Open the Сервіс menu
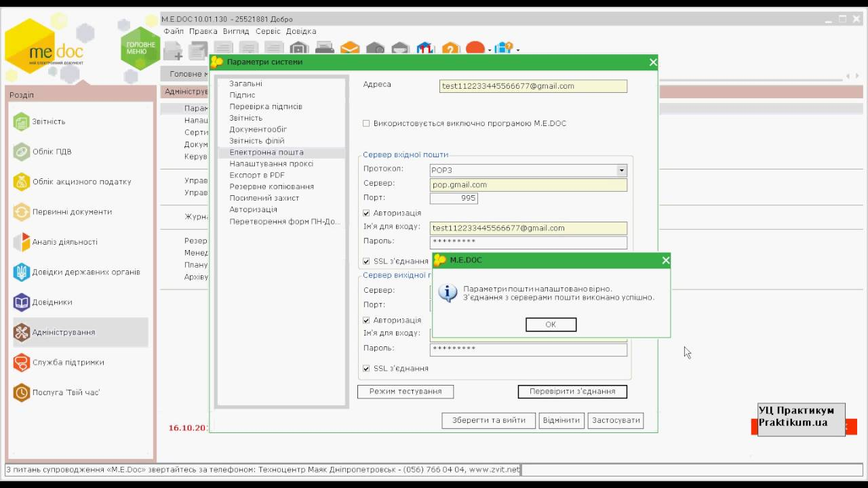Screen dimensions: 868x488 (267, 31)
